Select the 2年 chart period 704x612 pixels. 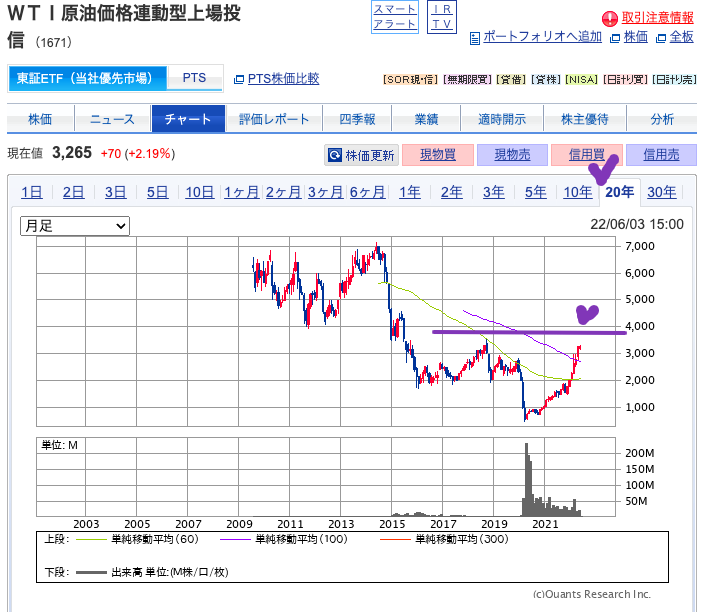(x=451, y=192)
